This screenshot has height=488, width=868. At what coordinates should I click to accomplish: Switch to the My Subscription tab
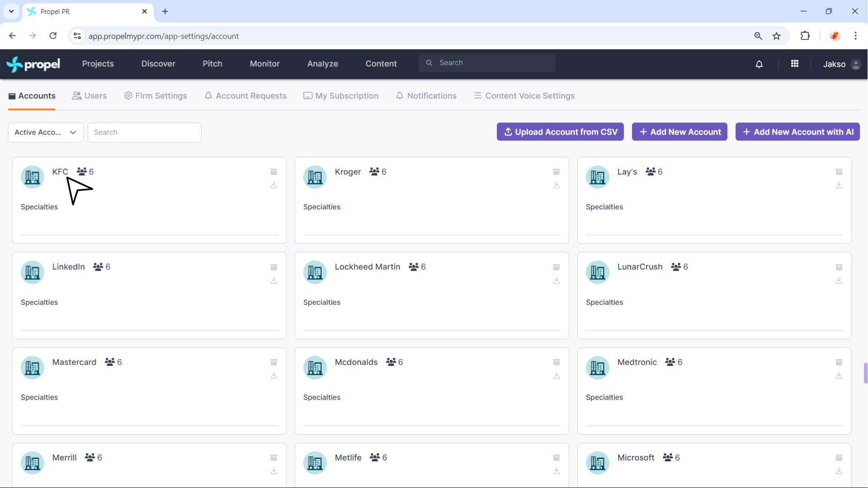click(x=341, y=96)
